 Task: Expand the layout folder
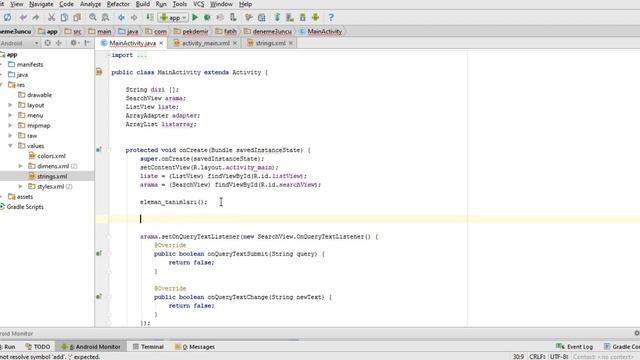[x=10, y=105]
